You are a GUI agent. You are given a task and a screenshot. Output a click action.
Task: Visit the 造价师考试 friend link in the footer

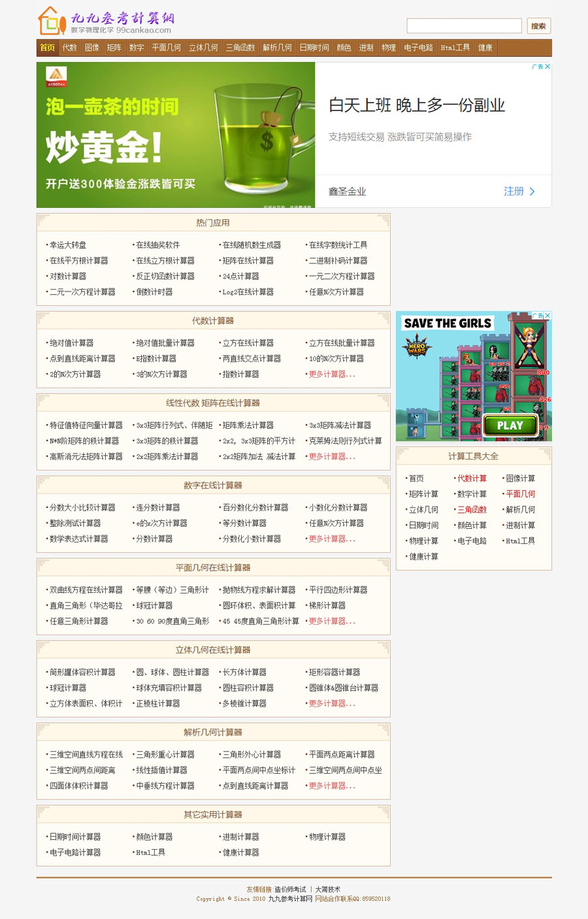tap(290, 890)
